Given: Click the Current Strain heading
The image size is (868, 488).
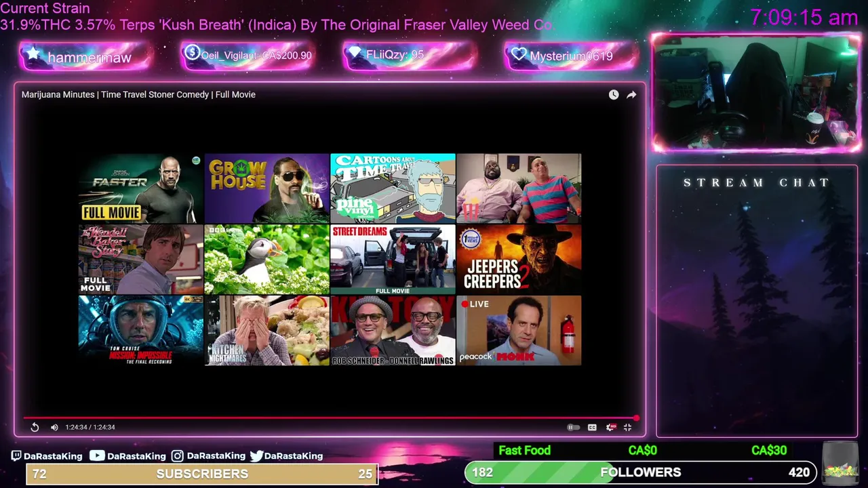Looking at the screenshot, I should (45, 9).
